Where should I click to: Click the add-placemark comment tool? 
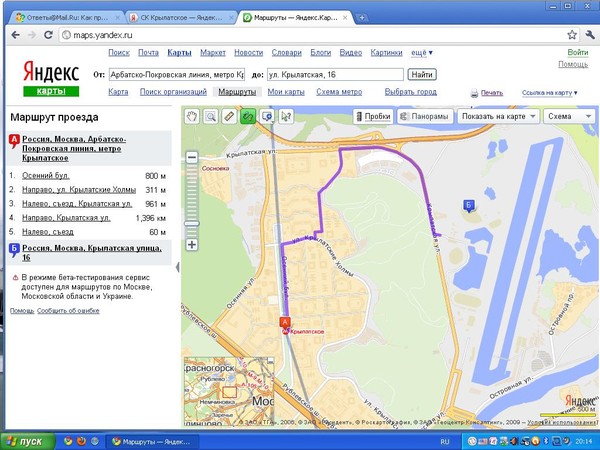coord(267,116)
